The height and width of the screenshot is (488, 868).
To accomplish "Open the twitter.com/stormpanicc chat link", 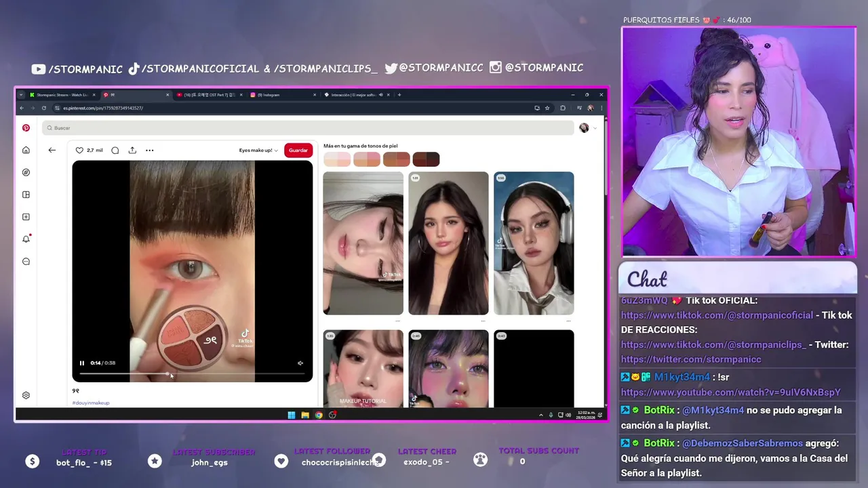I will coord(691,359).
